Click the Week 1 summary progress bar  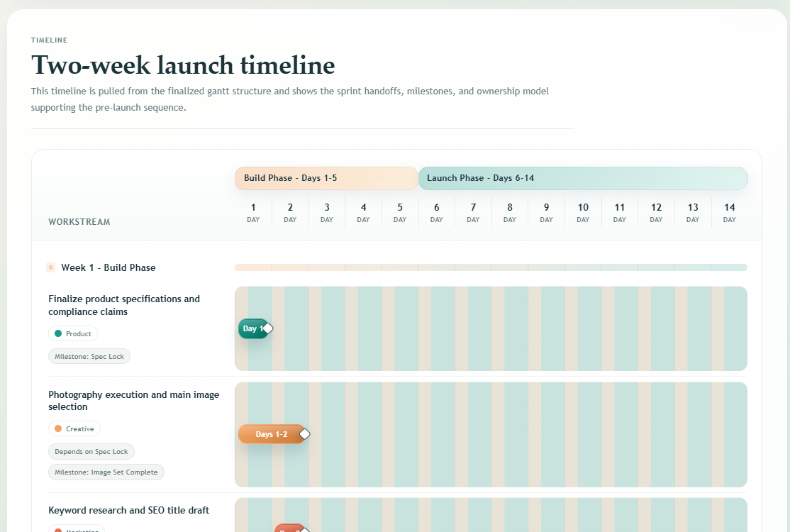[489, 267]
